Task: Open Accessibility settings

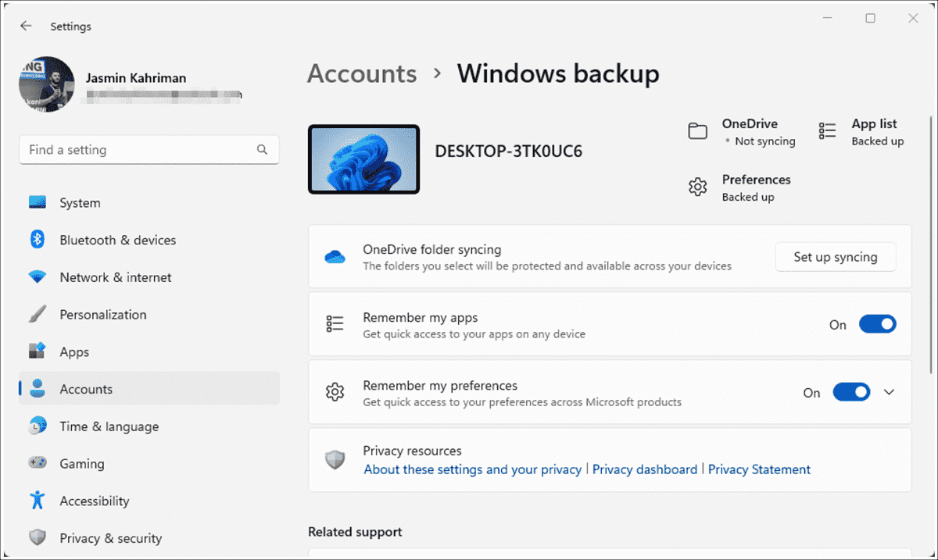Action: [149, 501]
